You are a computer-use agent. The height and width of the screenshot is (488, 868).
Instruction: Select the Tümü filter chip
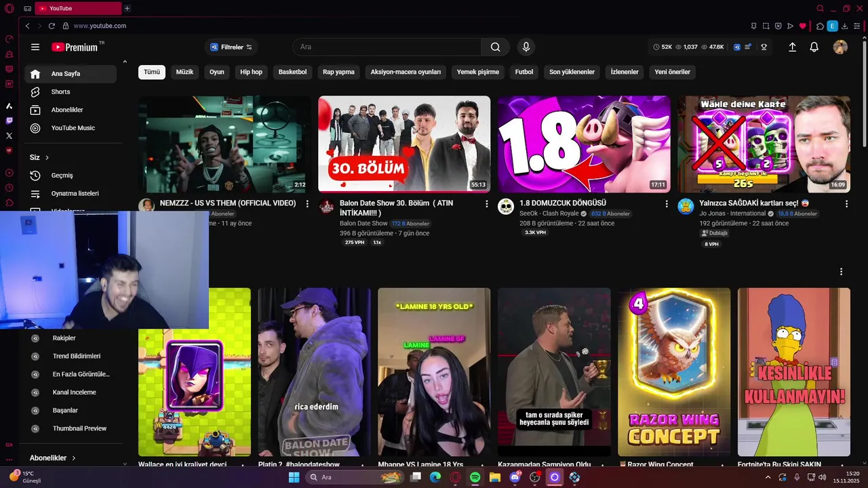click(152, 72)
